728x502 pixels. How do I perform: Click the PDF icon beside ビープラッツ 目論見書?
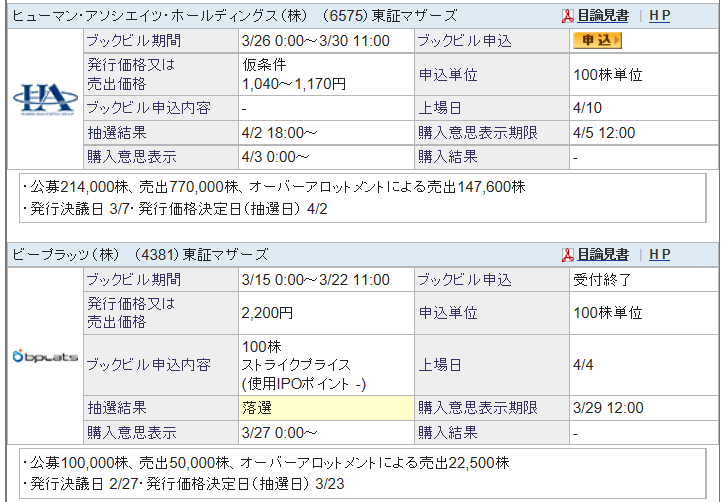tap(567, 254)
